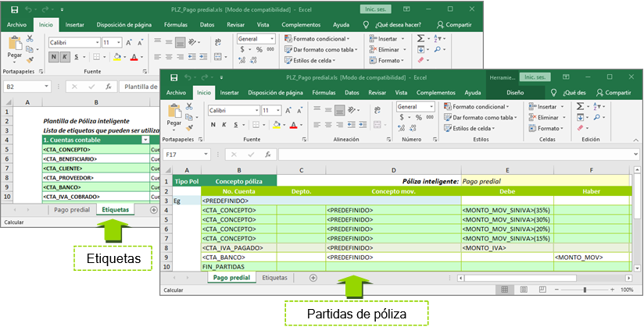Open Name Box dropdown showing F17
The image size is (644, 327).
click(x=206, y=155)
